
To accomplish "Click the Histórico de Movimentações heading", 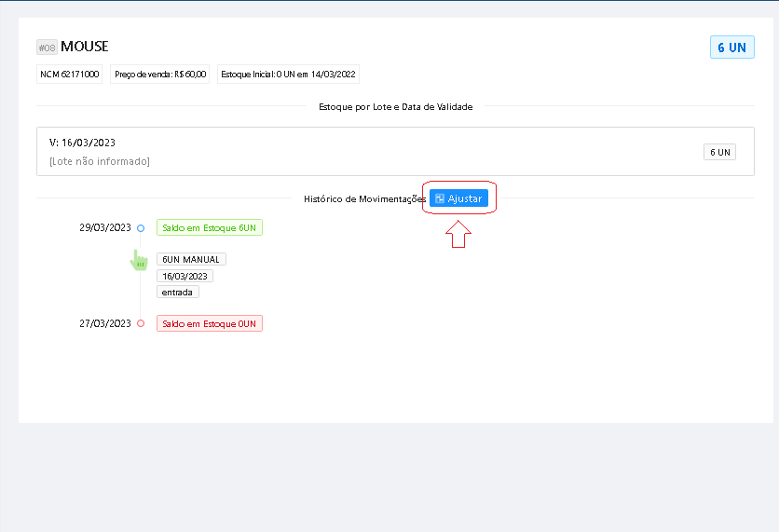I will click(364, 199).
